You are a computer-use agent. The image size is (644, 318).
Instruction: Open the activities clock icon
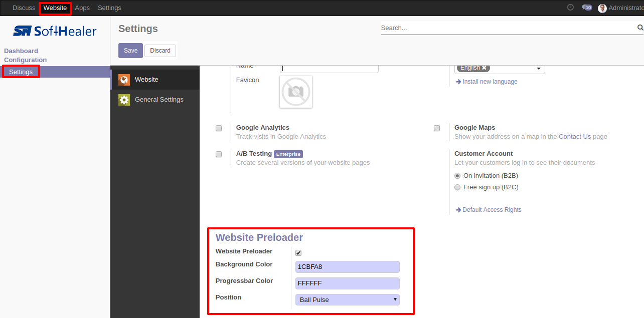570,8
